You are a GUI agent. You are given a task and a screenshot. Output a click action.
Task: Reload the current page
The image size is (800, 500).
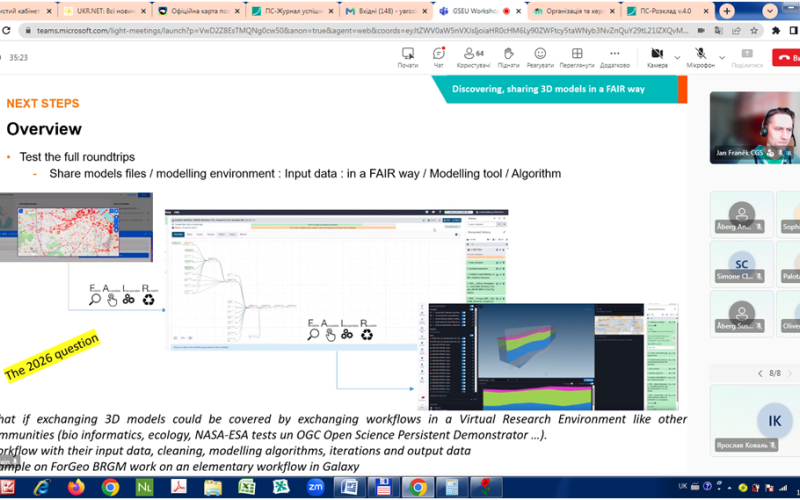tap(6, 31)
